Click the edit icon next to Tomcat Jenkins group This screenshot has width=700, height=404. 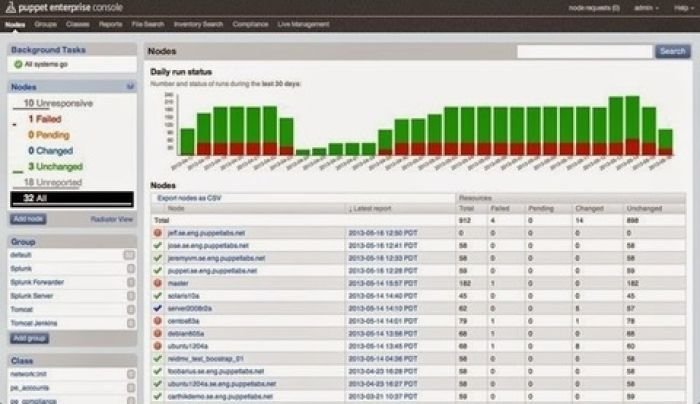(130, 322)
